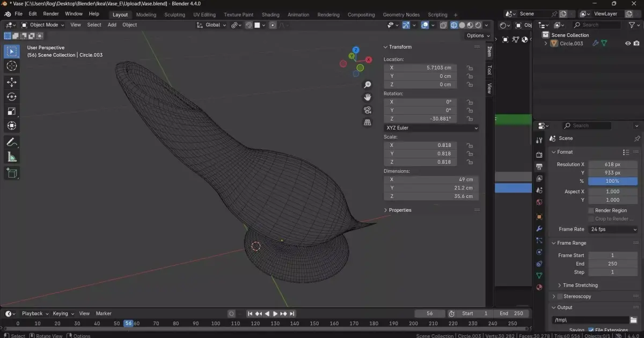The image size is (644, 338).
Task: Switch to the Geometry Nodes workspace tab
Action: coord(401,14)
